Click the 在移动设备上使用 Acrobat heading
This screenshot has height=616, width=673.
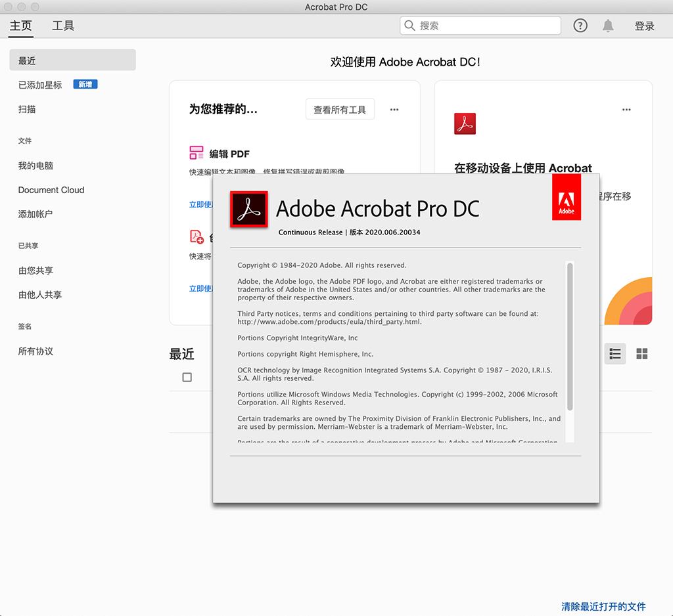[522, 167]
